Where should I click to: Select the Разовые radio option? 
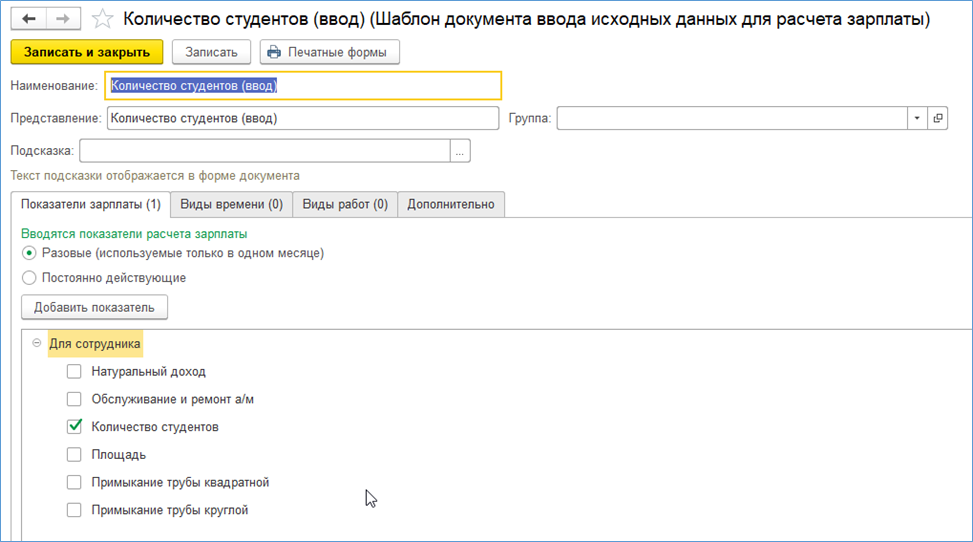click(29, 253)
